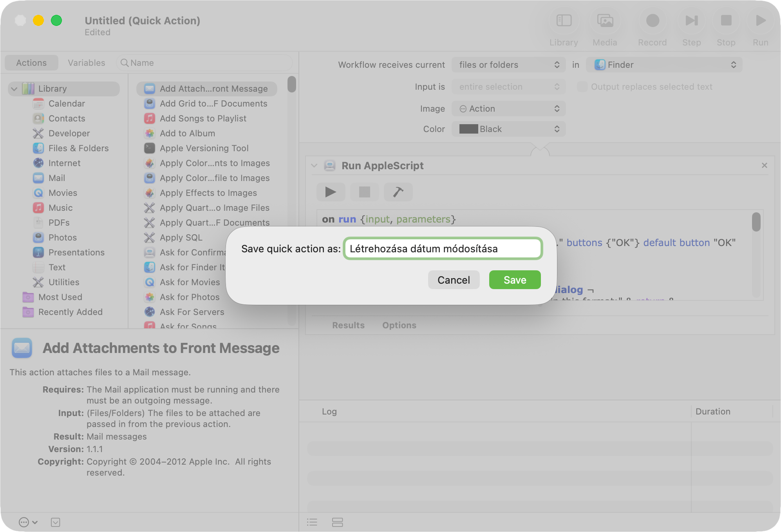
Task: Open the Media browser icon
Action: coord(605,21)
